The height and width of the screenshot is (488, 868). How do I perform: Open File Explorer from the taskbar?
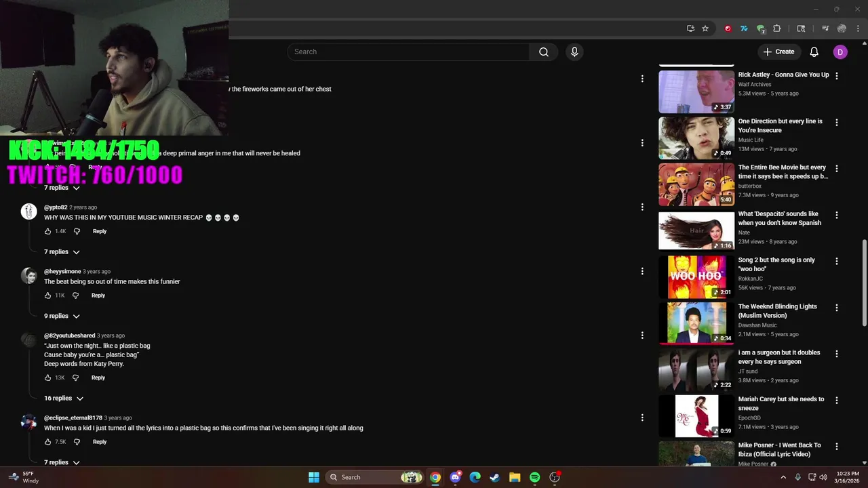click(x=515, y=477)
